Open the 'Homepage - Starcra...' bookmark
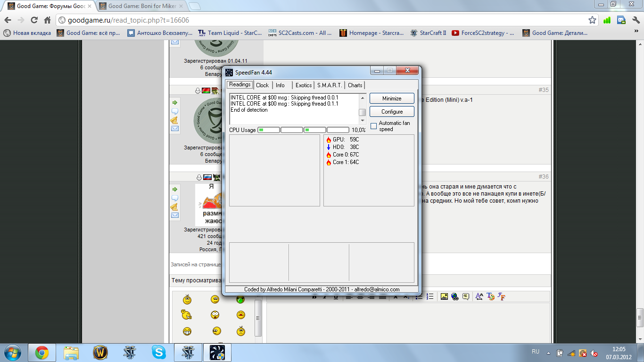This screenshot has height=362, width=644. [x=372, y=33]
